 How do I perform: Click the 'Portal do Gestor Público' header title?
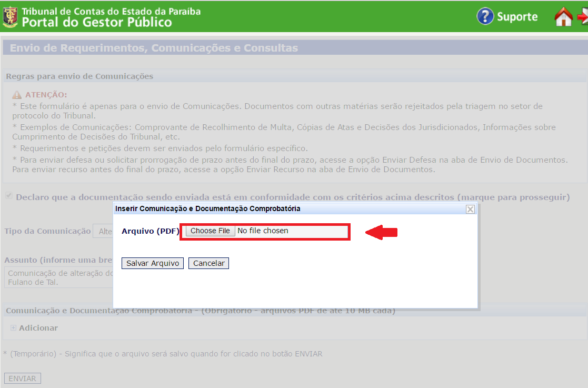pyautogui.click(x=97, y=22)
